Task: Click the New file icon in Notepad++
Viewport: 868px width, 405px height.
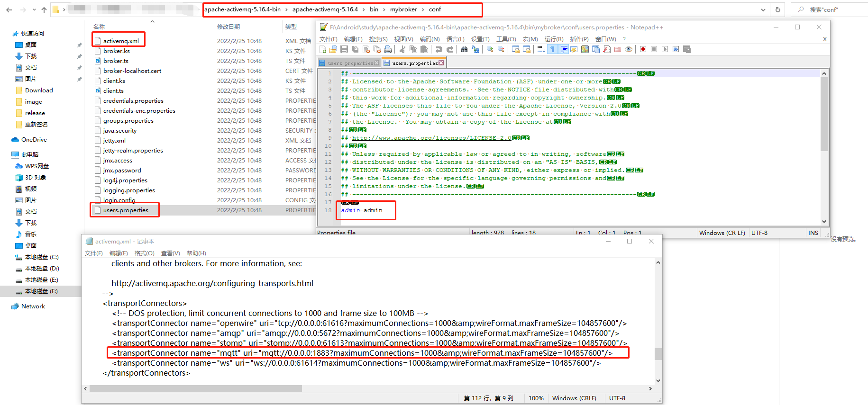Action: coord(322,49)
